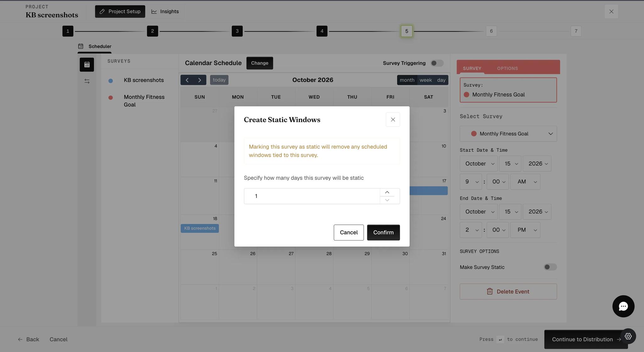Click the blue dot for KB screenshots

pyautogui.click(x=110, y=81)
